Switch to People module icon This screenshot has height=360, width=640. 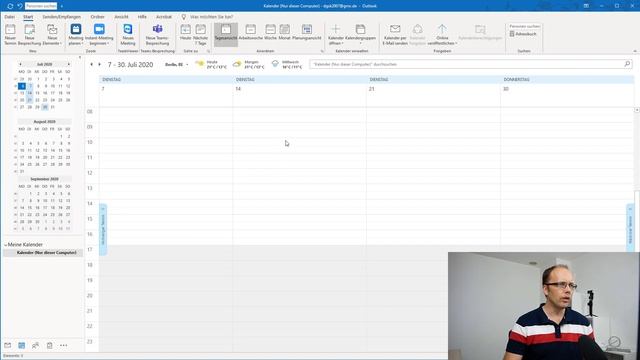[36, 345]
